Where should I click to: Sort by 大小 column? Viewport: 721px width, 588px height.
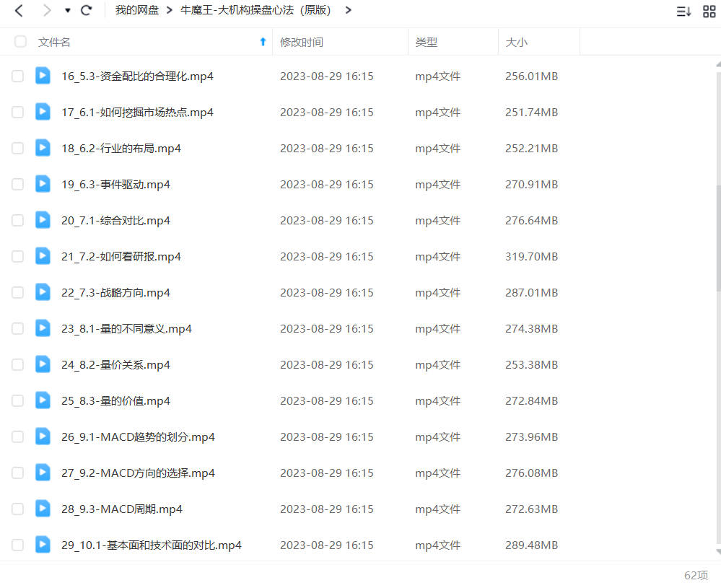[x=516, y=43]
